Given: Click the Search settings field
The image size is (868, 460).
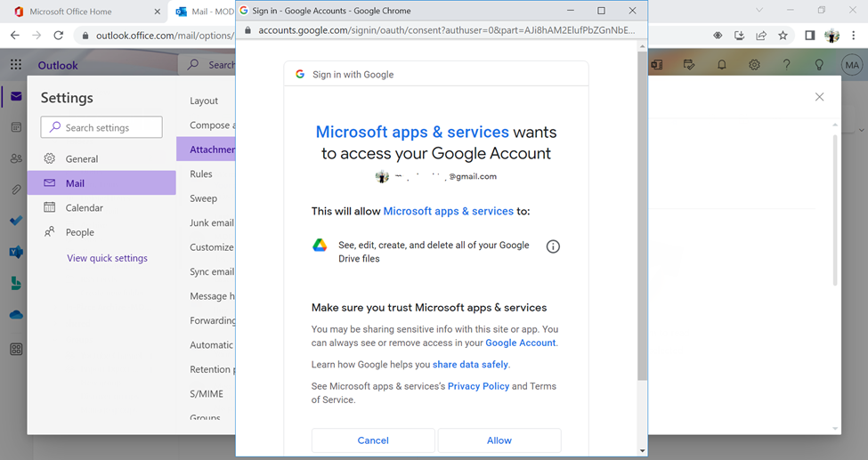Looking at the screenshot, I should 101,127.
